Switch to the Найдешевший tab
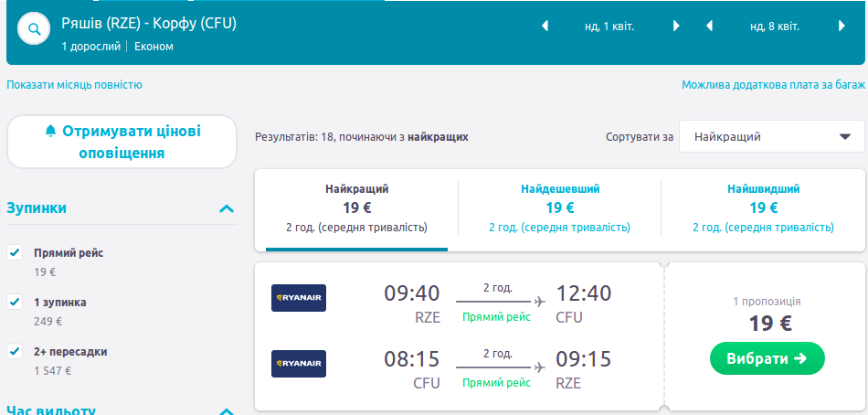This screenshot has width=868, height=415. [x=559, y=207]
